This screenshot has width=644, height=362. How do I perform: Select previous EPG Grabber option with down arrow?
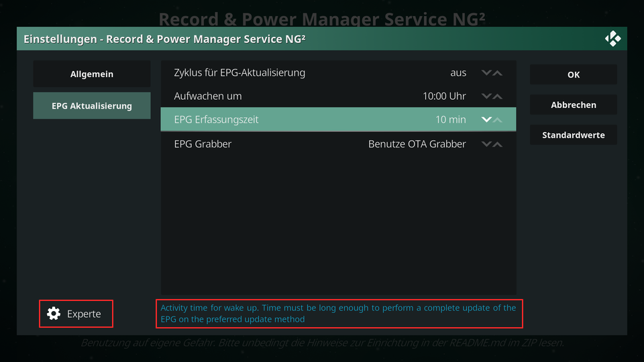pos(486,144)
